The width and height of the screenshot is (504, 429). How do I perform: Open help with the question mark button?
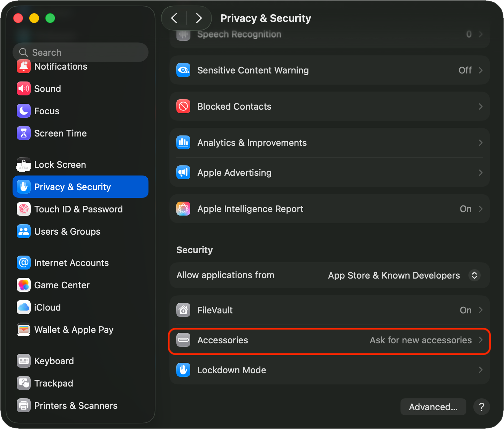coord(482,407)
